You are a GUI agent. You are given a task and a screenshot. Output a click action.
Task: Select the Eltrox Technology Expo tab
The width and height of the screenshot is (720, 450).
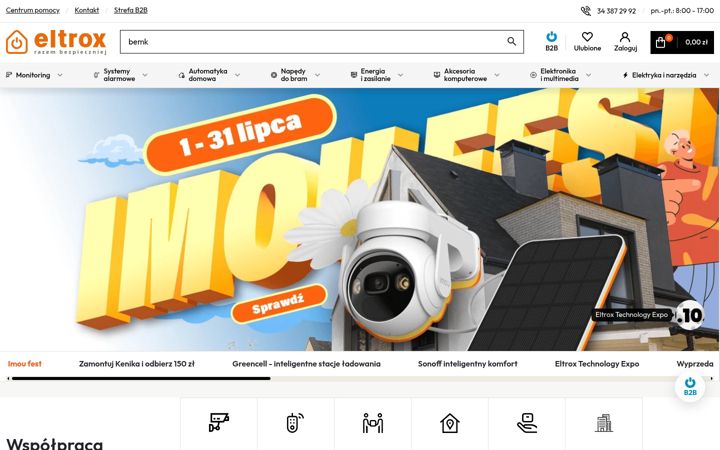click(x=597, y=364)
